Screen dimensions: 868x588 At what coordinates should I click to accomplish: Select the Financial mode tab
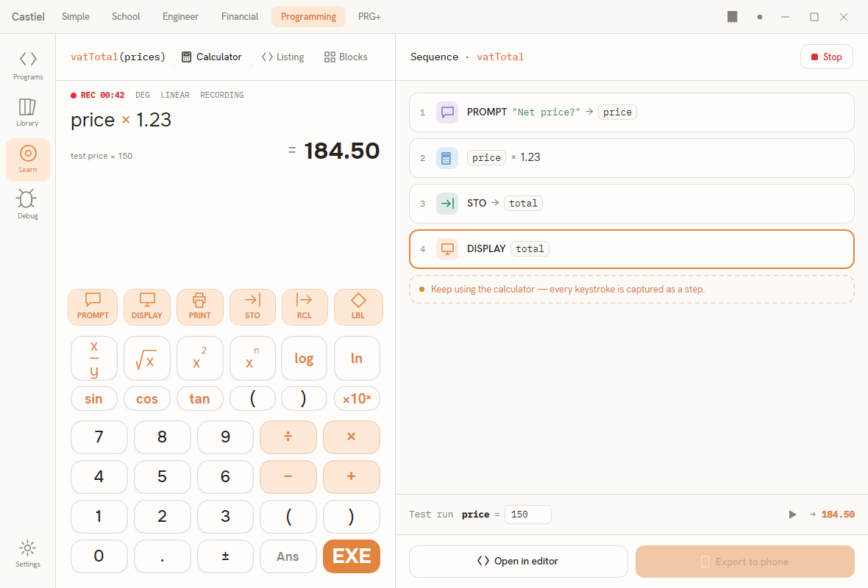tap(240, 17)
